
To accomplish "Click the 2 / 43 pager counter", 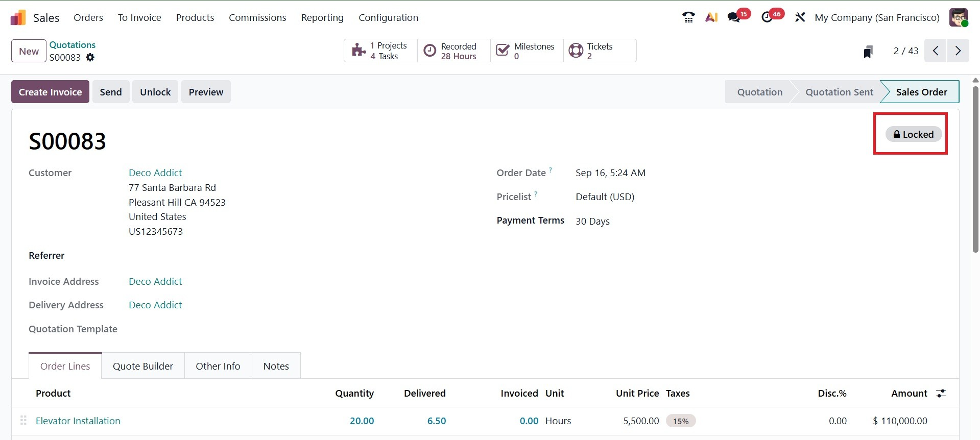I will [x=906, y=51].
